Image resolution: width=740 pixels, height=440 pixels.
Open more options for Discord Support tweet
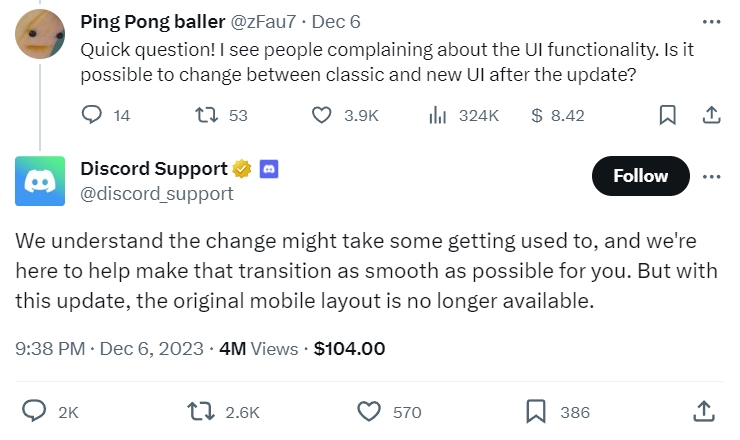coord(711,176)
